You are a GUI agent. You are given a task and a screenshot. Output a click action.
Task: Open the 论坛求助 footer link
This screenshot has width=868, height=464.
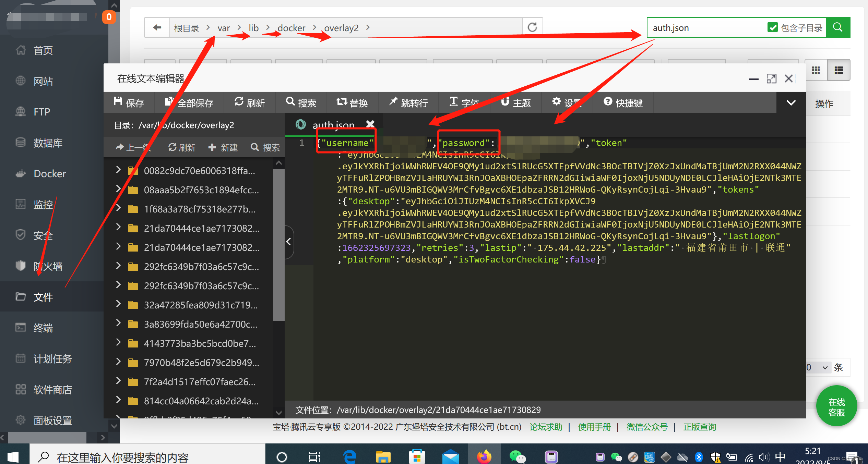click(546, 427)
